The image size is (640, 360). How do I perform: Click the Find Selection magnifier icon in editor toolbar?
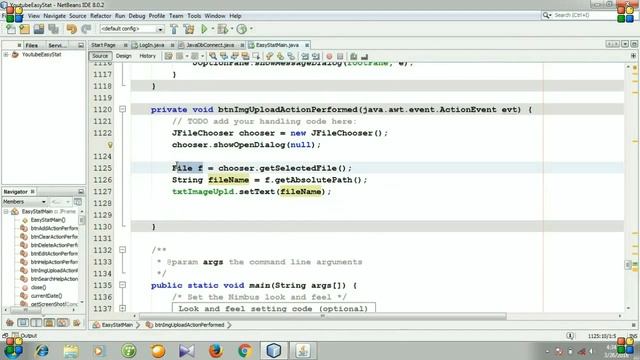213,56
